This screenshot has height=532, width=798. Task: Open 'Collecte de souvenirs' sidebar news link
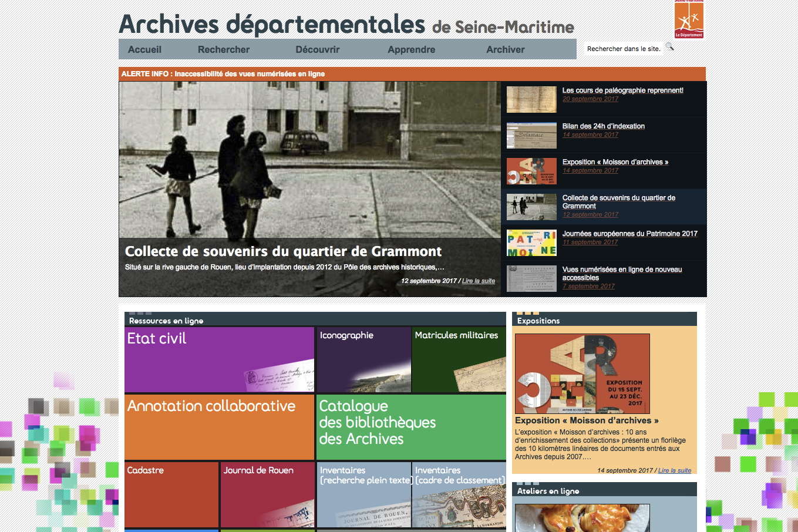619,202
